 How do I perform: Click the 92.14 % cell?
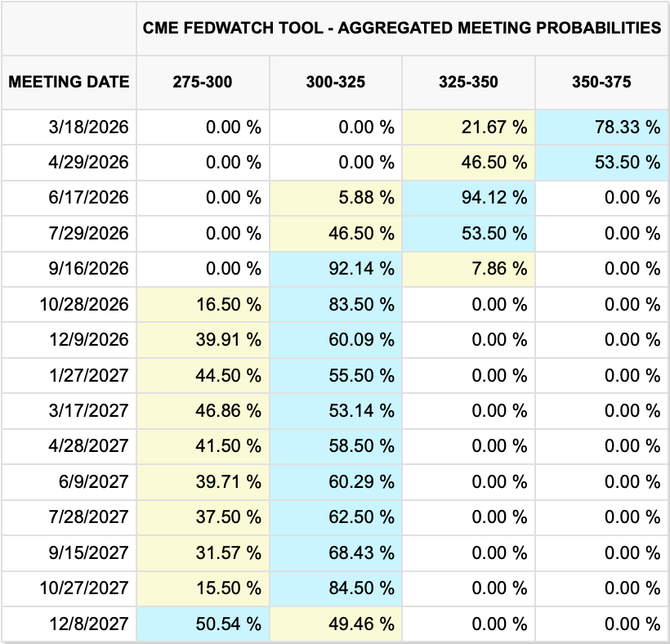click(x=335, y=269)
